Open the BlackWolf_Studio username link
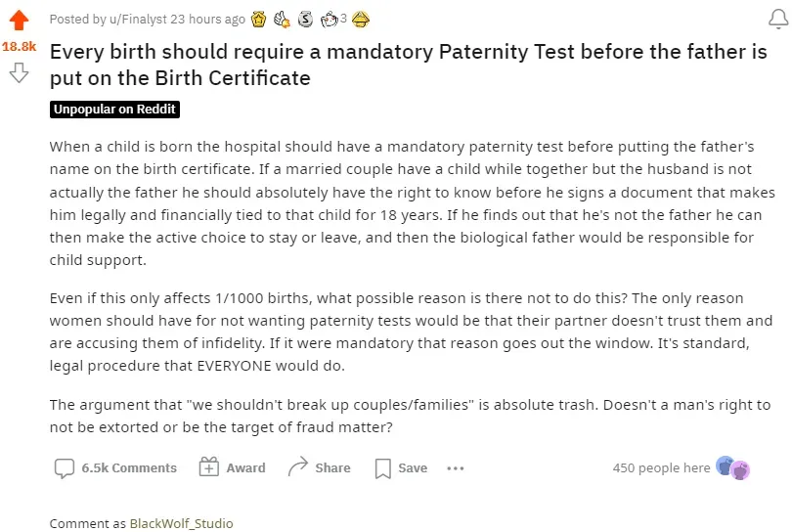Viewport: 792px width, 532px height. click(181, 523)
